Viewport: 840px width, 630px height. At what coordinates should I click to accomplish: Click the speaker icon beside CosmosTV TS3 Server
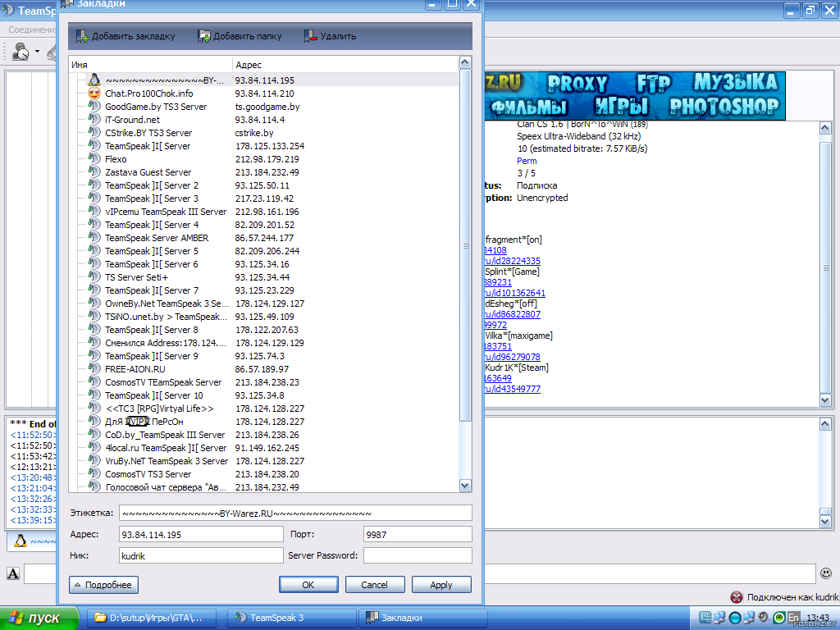pos(94,473)
